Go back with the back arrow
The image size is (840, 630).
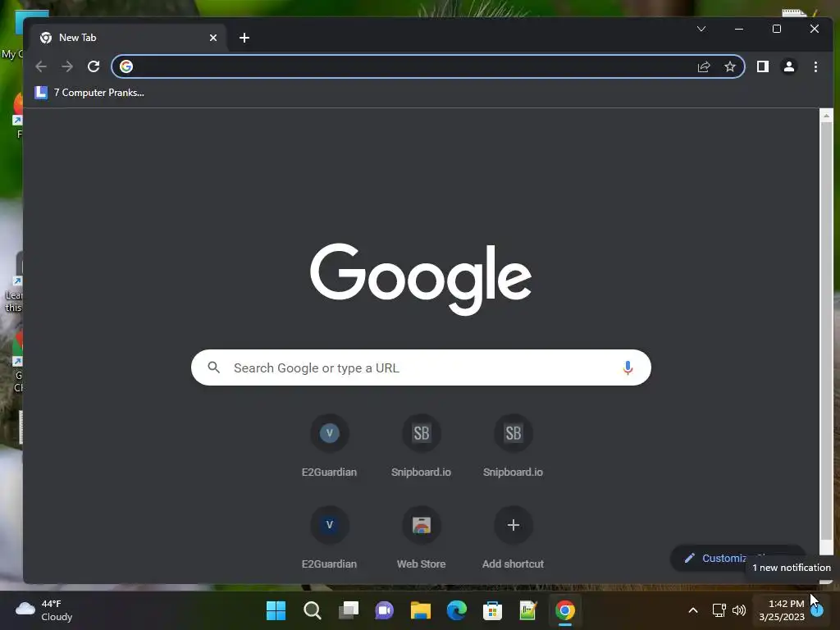[x=41, y=66]
